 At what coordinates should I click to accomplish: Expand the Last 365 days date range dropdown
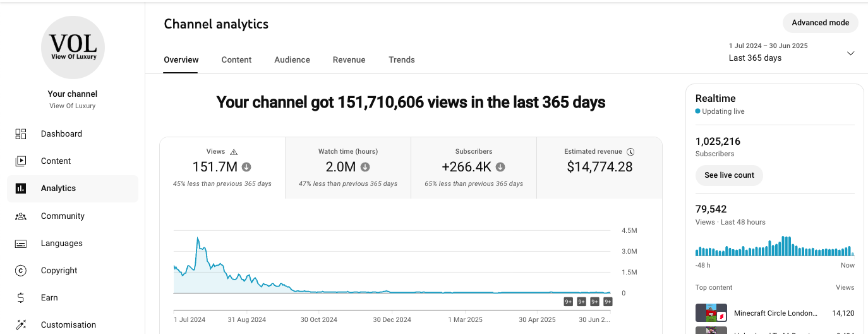pos(850,53)
